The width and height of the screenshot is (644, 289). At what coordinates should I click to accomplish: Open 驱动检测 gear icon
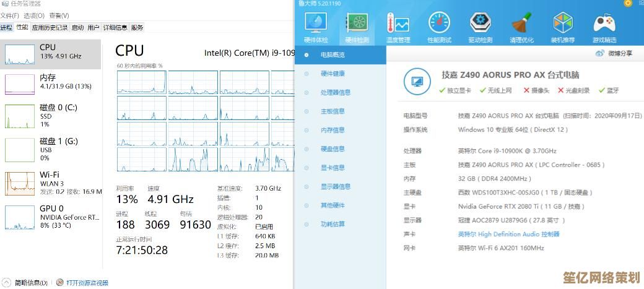point(481,24)
